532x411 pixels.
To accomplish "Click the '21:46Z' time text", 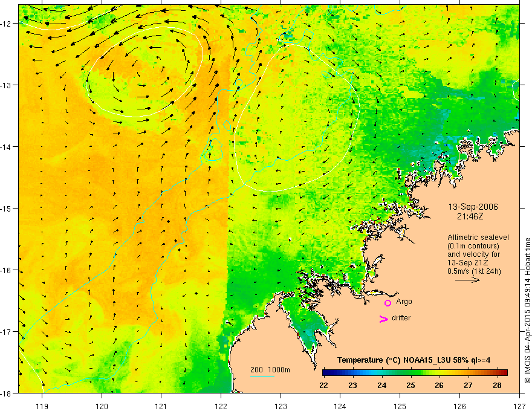I will click(x=470, y=216).
